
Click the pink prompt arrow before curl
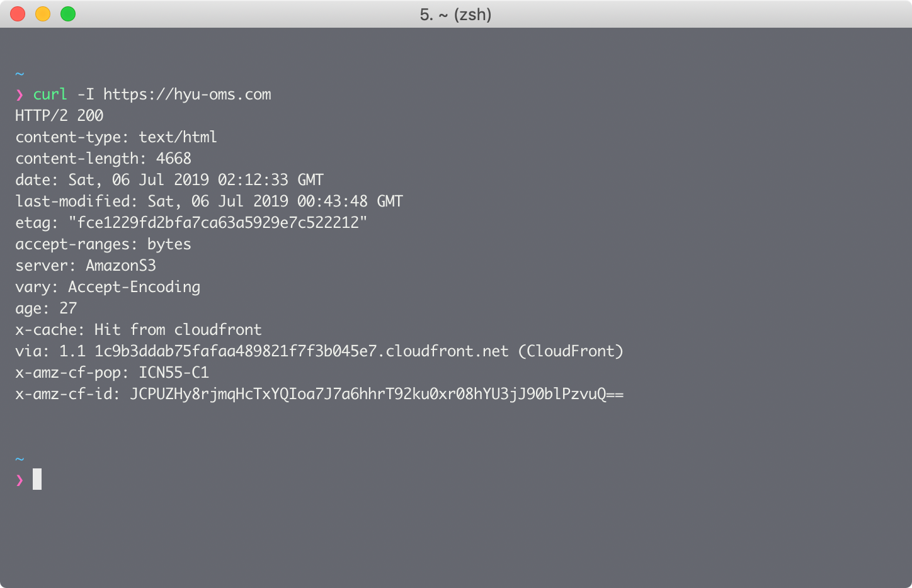pyautogui.click(x=20, y=95)
